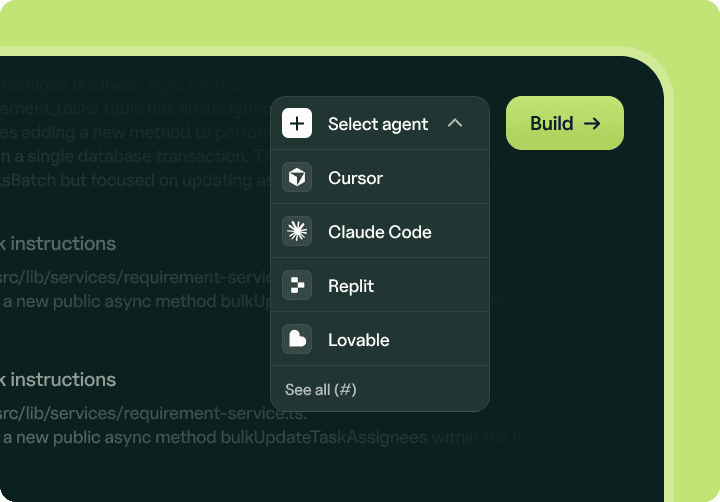720x502 pixels.
Task: Click the line containing 'bulkUpdateTaskAssignees within the'
Action: tap(266, 437)
